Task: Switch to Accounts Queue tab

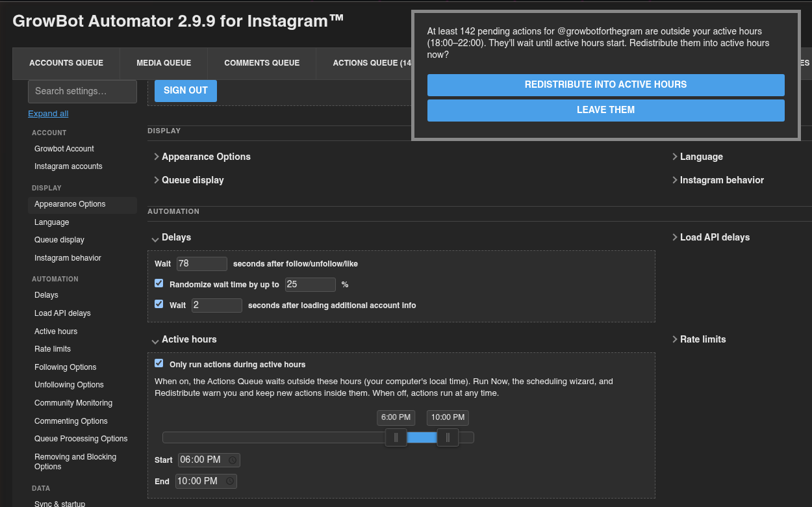Action: (x=66, y=63)
